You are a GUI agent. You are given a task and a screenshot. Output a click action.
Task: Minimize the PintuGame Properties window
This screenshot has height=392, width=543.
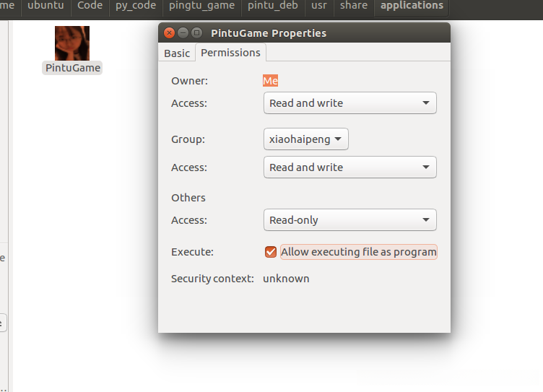(183, 33)
